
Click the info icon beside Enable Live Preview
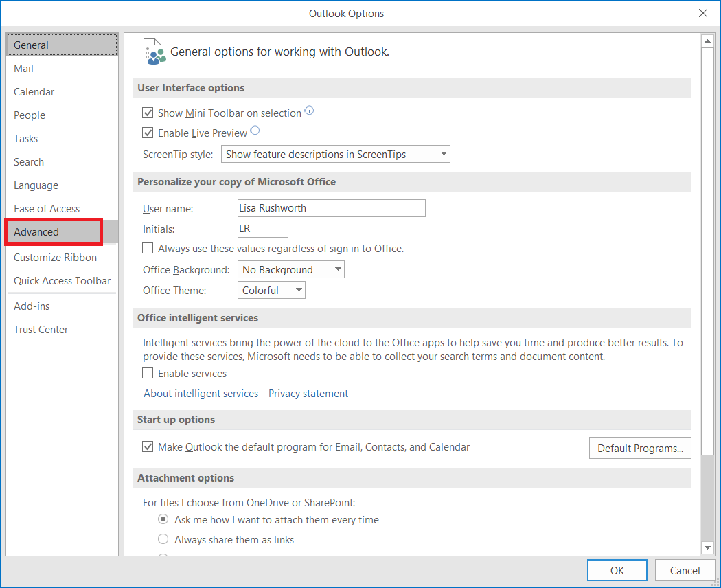click(x=255, y=131)
